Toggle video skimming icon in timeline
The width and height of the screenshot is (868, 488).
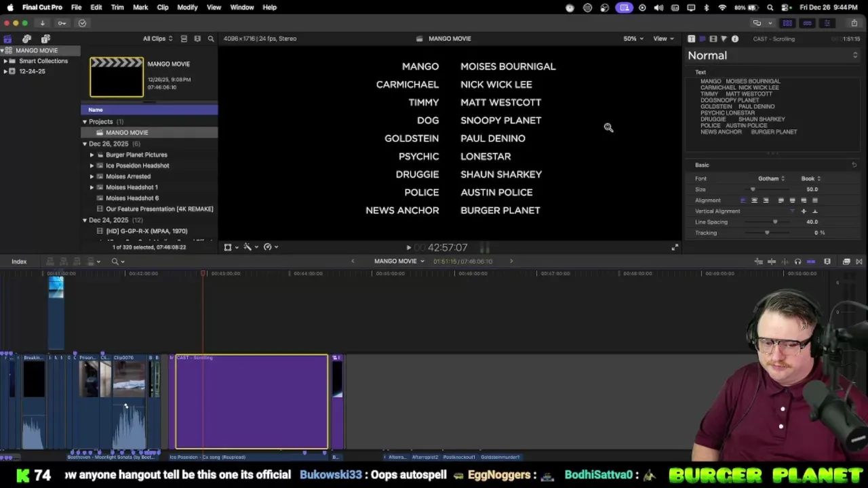771,262
